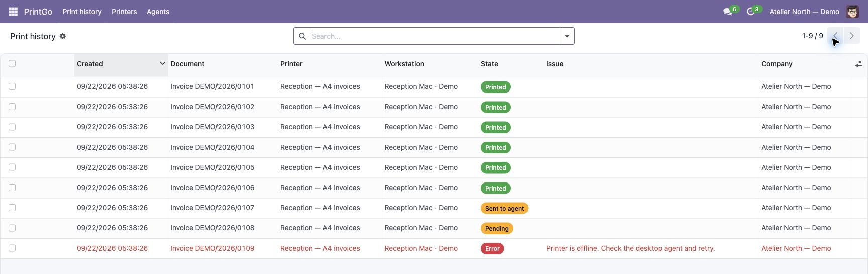
Task: Open the Invoice DEMO/2026/0106 record
Action: (212, 188)
